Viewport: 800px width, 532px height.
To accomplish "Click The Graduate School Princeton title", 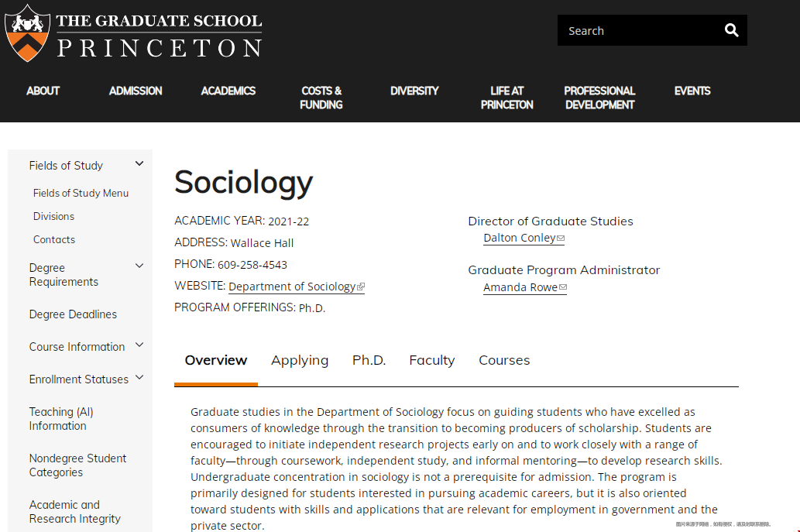I will point(160,35).
